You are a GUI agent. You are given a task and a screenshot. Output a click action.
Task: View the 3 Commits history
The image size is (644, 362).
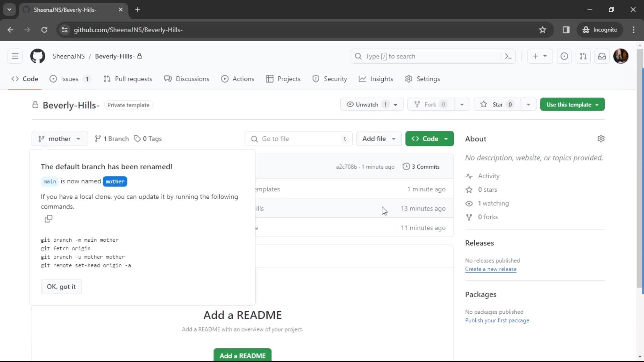coord(421,167)
